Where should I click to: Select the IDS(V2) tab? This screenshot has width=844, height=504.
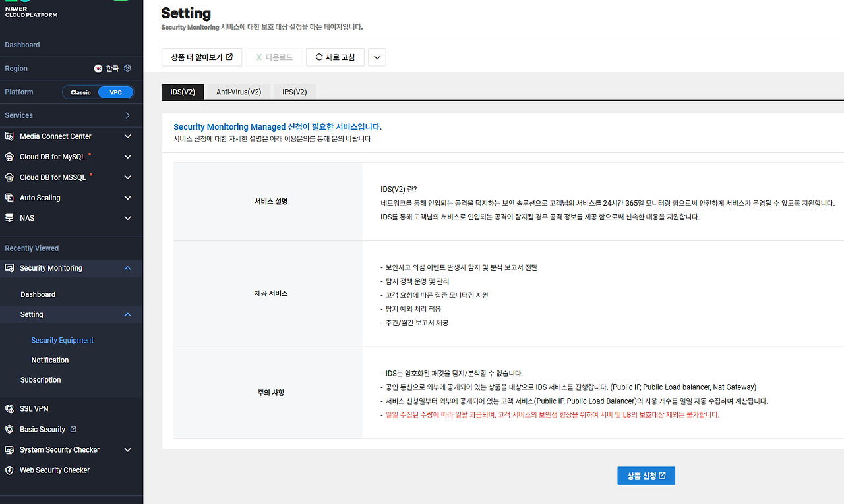[183, 92]
